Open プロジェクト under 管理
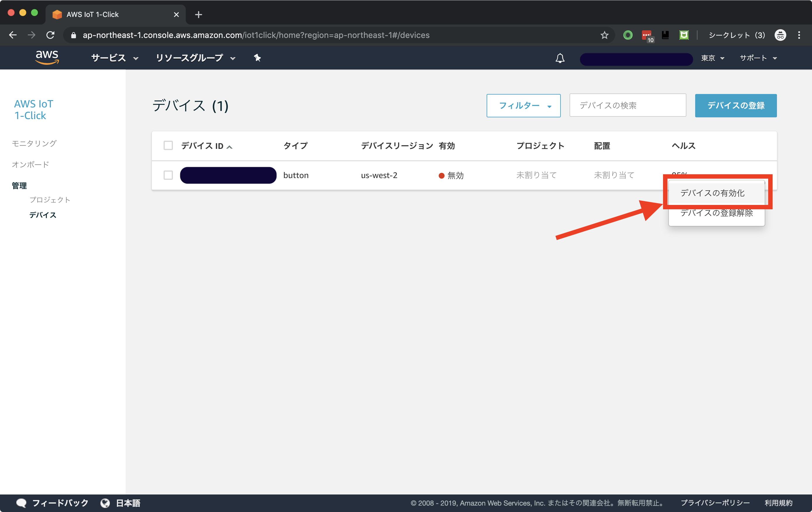Image resolution: width=812 pixels, height=512 pixels. pos(50,200)
